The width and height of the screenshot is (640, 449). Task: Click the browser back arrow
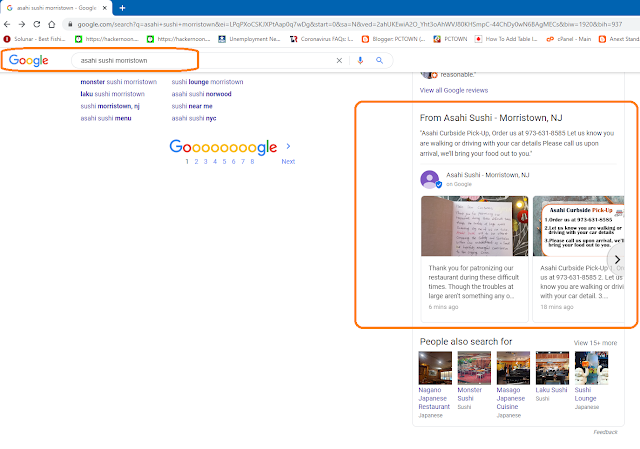point(7,24)
